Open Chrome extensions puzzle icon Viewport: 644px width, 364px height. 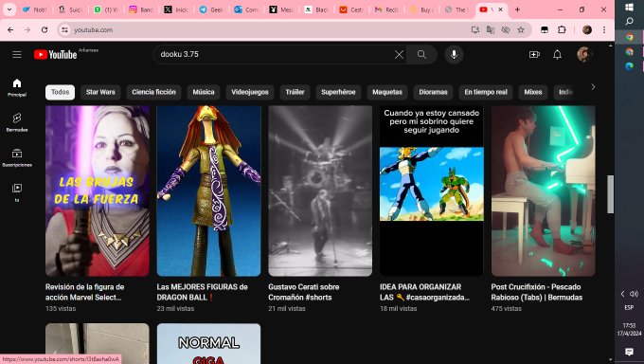pos(562,29)
